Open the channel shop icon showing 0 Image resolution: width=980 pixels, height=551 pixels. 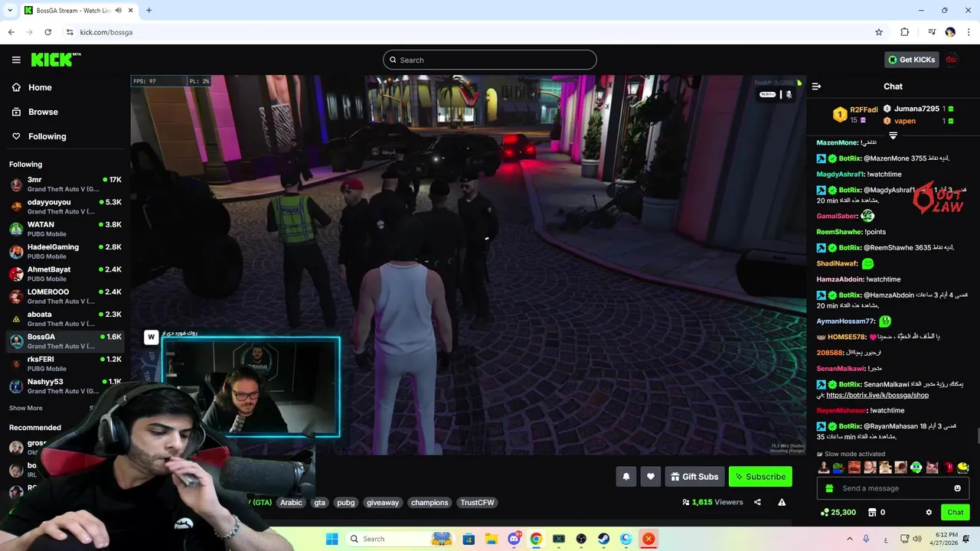877,512
